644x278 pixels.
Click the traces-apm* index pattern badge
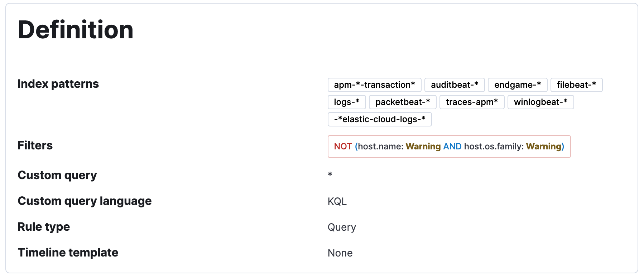pos(472,102)
